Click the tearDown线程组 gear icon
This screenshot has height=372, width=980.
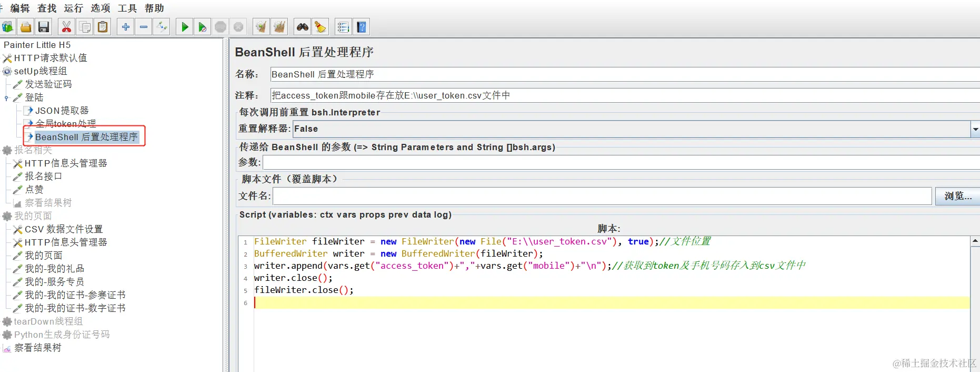click(x=7, y=321)
